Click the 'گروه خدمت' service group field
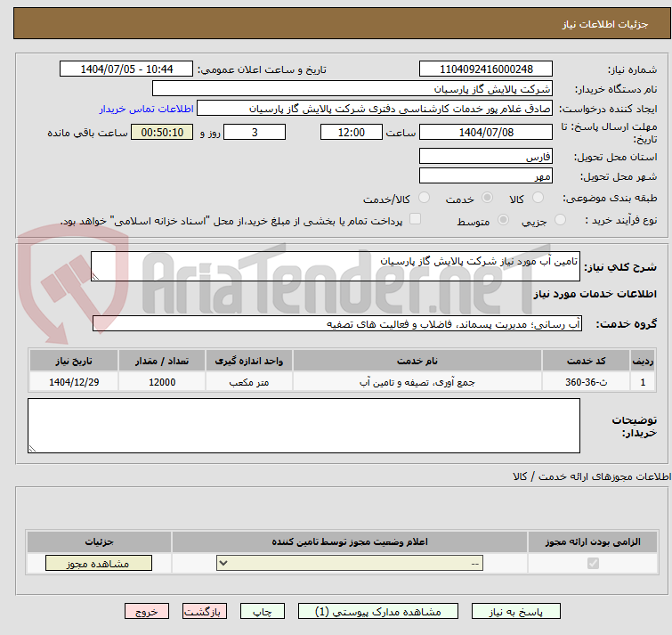 (336, 323)
